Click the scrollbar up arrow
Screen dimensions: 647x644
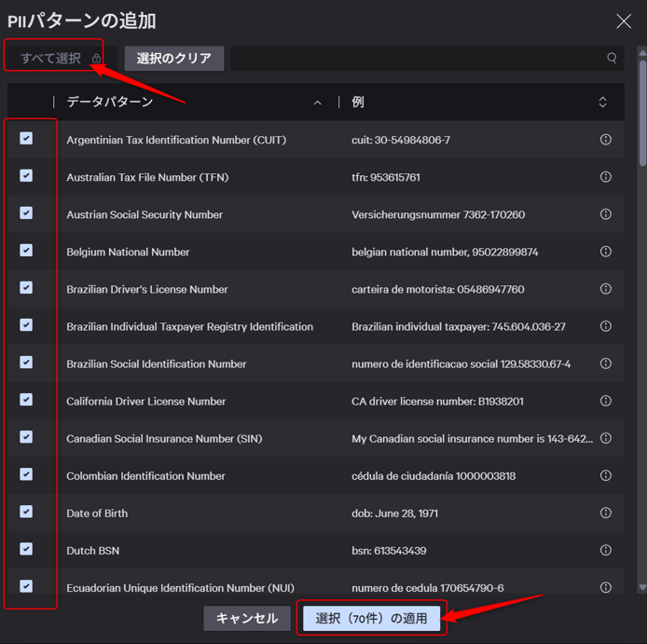642,53
